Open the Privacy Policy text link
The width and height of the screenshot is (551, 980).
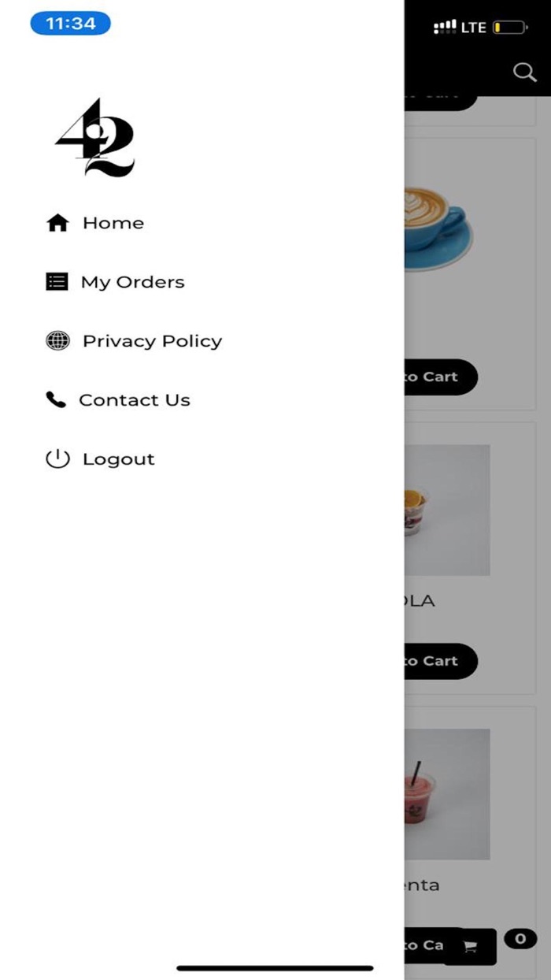click(152, 341)
